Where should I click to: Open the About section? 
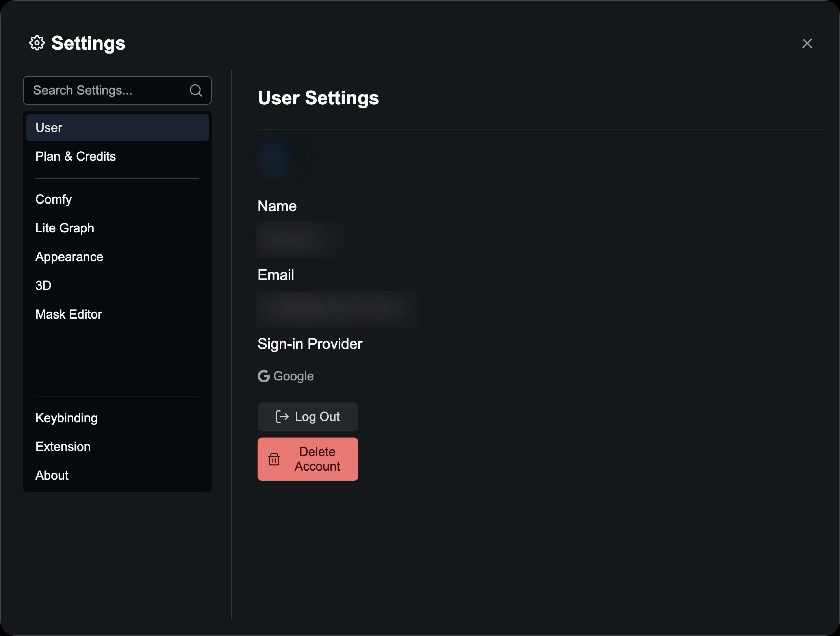pos(52,475)
